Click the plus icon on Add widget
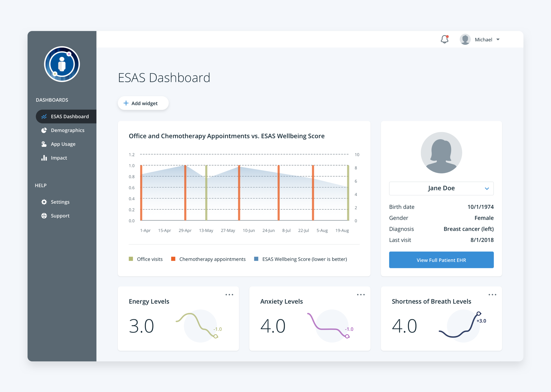This screenshot has height=392, width=551. pyautogui.click(x=126, y=103)
